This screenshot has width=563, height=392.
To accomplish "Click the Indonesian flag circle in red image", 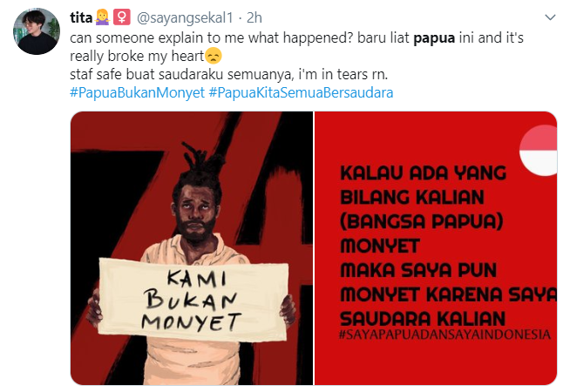I will point(539,151).
